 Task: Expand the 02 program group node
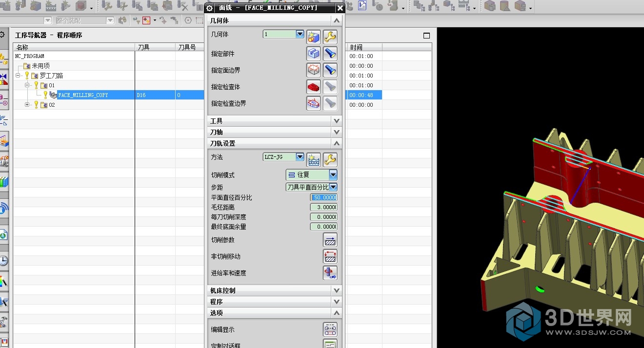(x=28, y=105)
